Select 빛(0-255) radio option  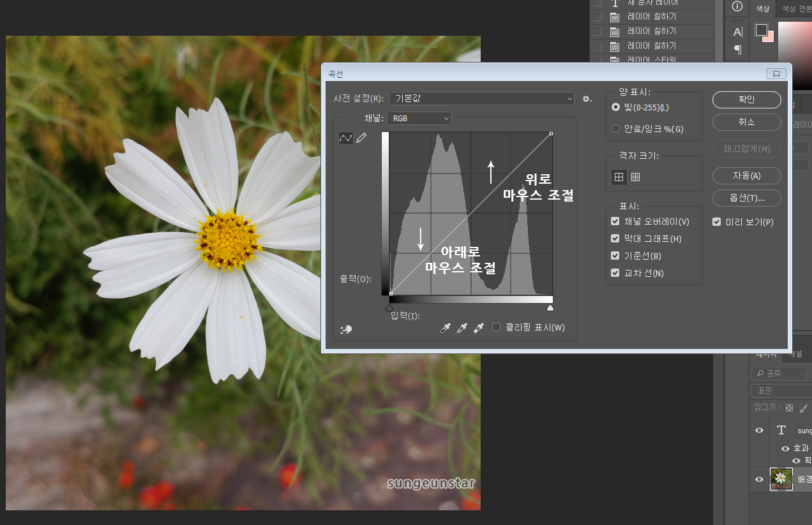tap(615, 107)
